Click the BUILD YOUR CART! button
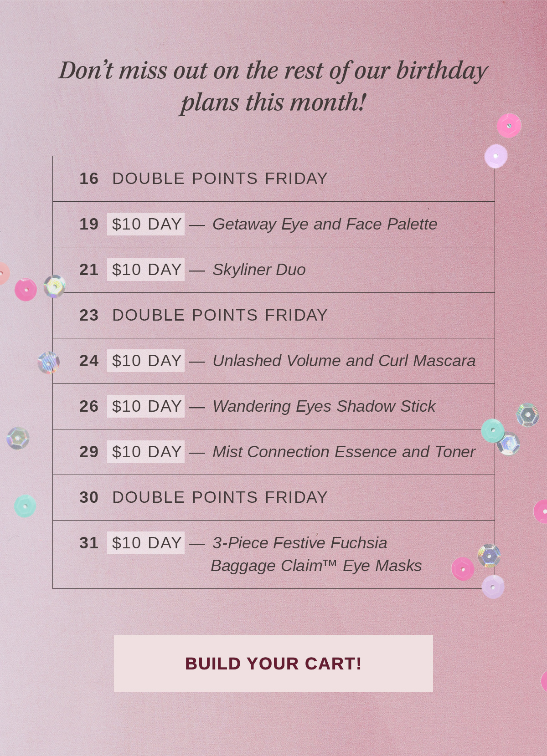Image resolution: width=547 pixels, height=756 pixels. 273,663
